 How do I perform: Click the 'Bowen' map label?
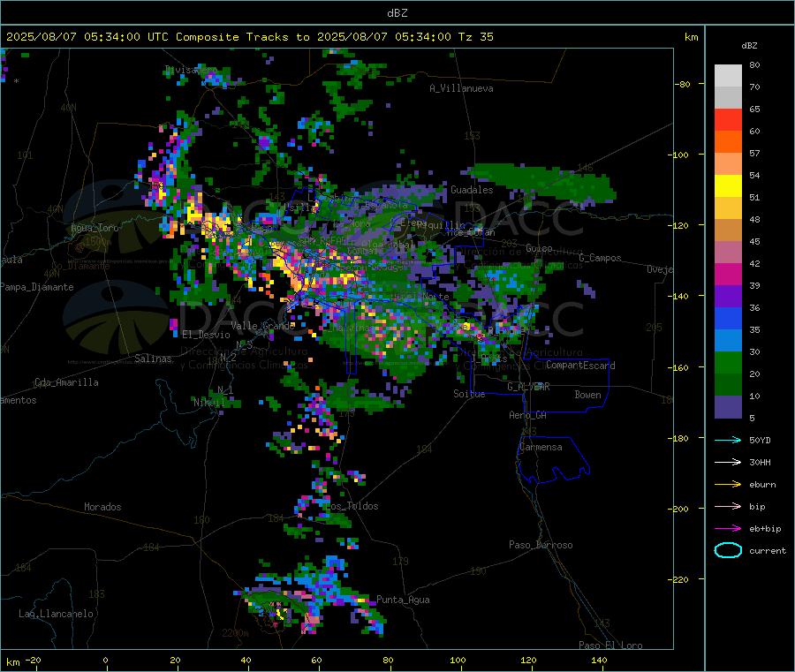(587, 395)
